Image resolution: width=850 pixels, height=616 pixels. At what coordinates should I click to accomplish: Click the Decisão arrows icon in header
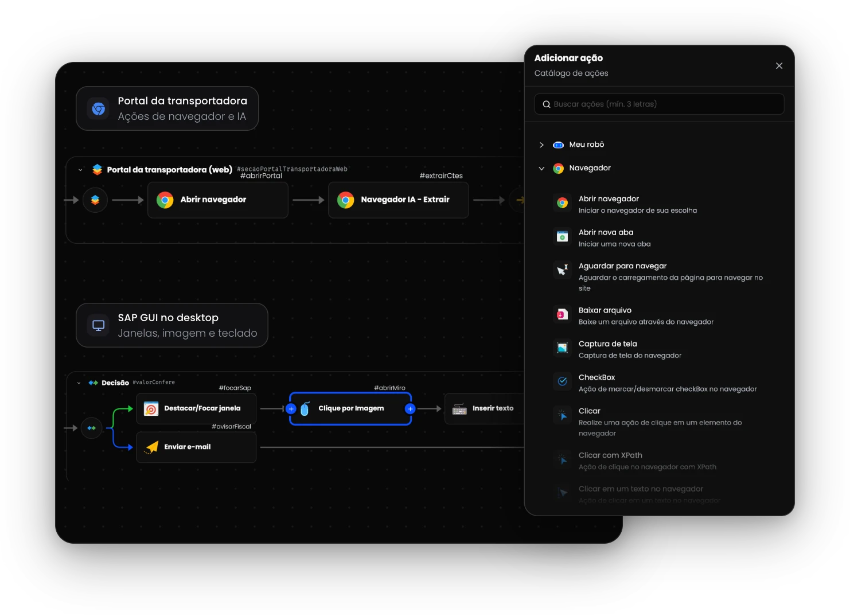click(x=93, y=383)
